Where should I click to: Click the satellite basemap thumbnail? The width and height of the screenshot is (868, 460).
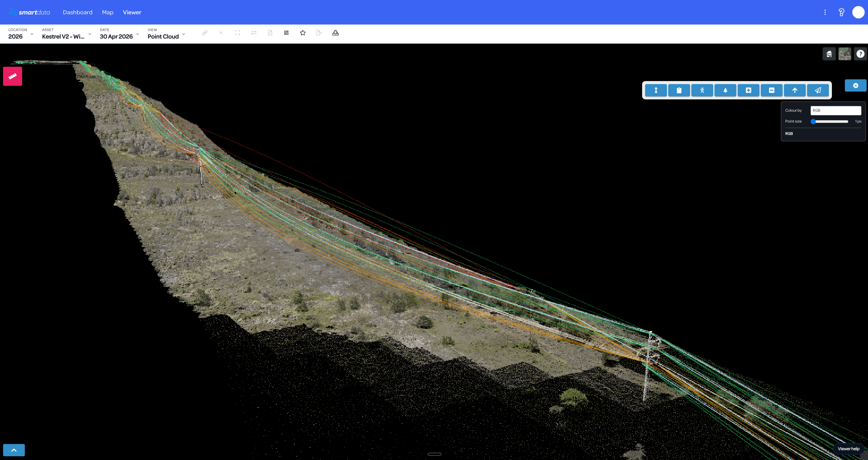click(845, 54)
